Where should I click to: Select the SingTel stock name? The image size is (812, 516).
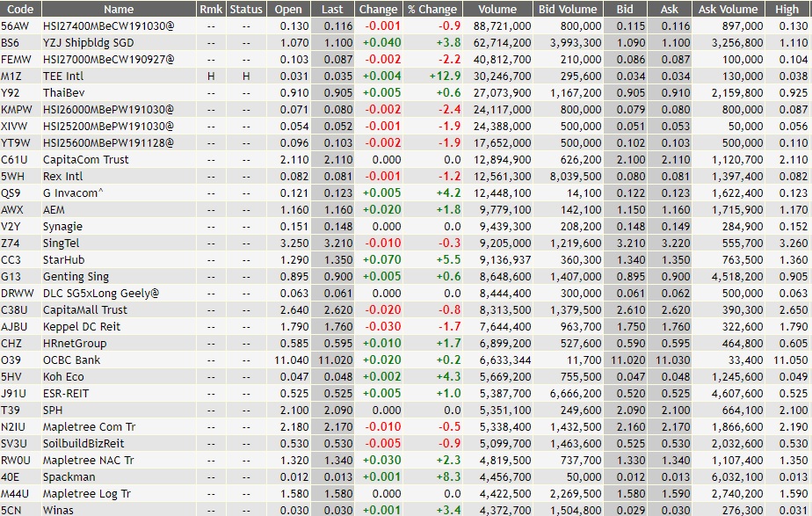click(x=62, y=243)
